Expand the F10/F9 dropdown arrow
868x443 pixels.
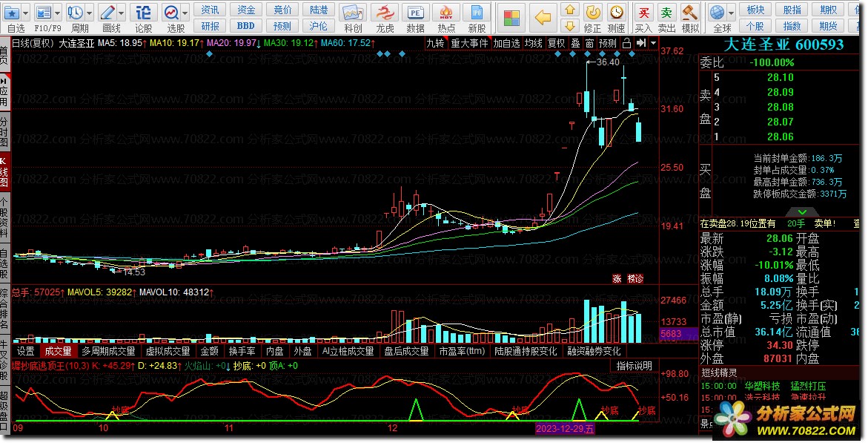(x=58, y=13)
